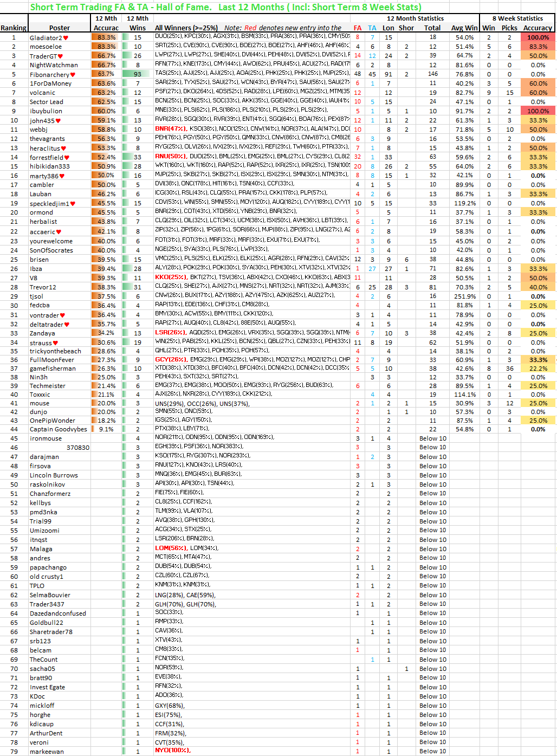Click the red heart after strauss
The height and width of the screenshot is (756, 557).
coord(55,343)
